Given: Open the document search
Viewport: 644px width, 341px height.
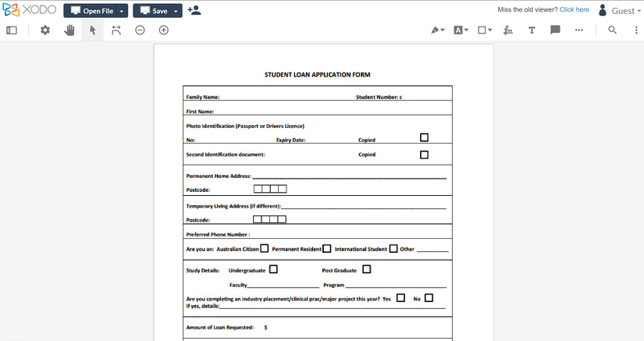Looking at the screenshot, I should 612,30.
